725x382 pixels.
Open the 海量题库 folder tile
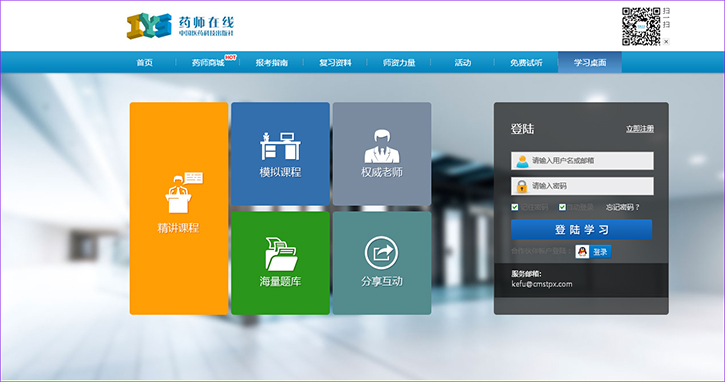(x=280, y=263)
